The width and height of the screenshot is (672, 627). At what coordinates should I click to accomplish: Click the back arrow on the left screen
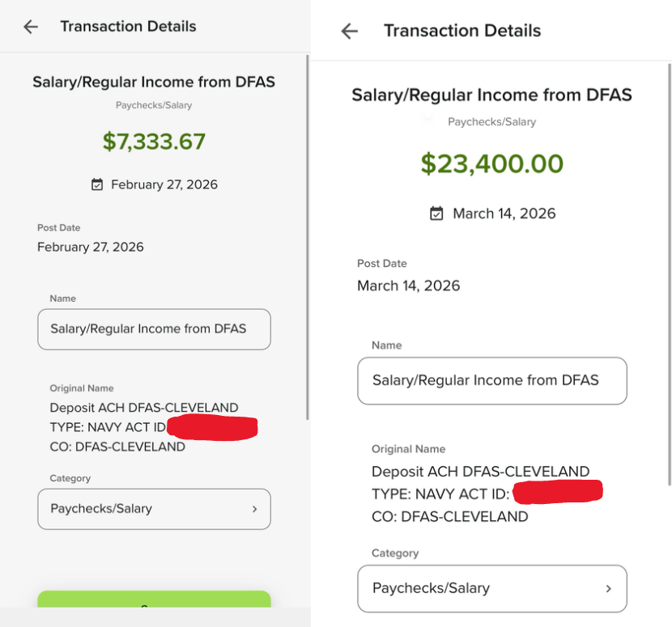point(29,27)
